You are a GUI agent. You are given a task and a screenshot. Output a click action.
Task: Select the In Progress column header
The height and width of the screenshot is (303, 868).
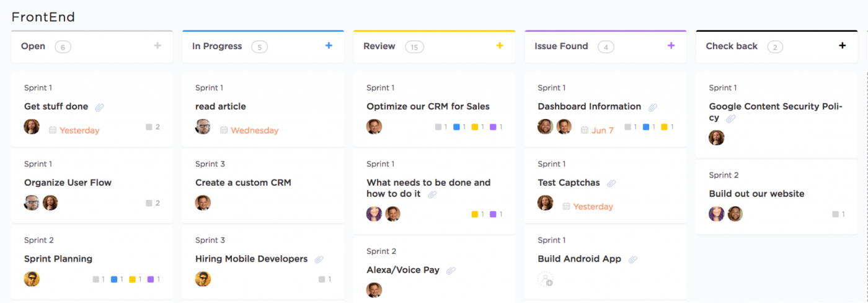(x=217, y=46)
